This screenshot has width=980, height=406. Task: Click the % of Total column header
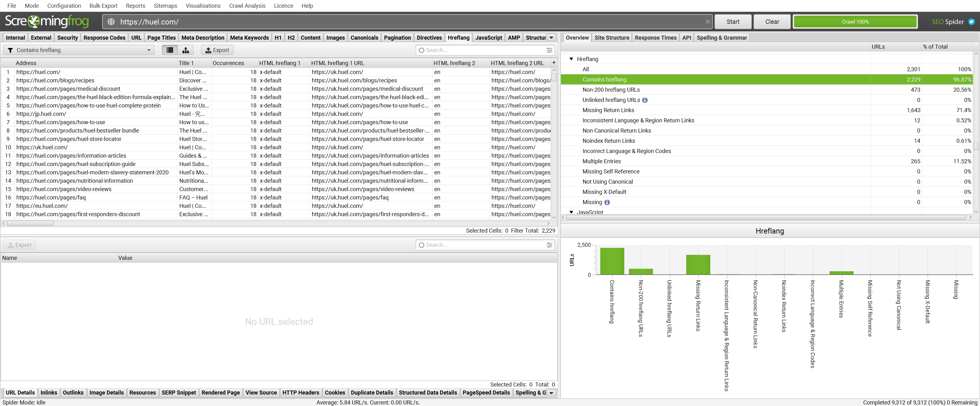(x=947, y=47)
